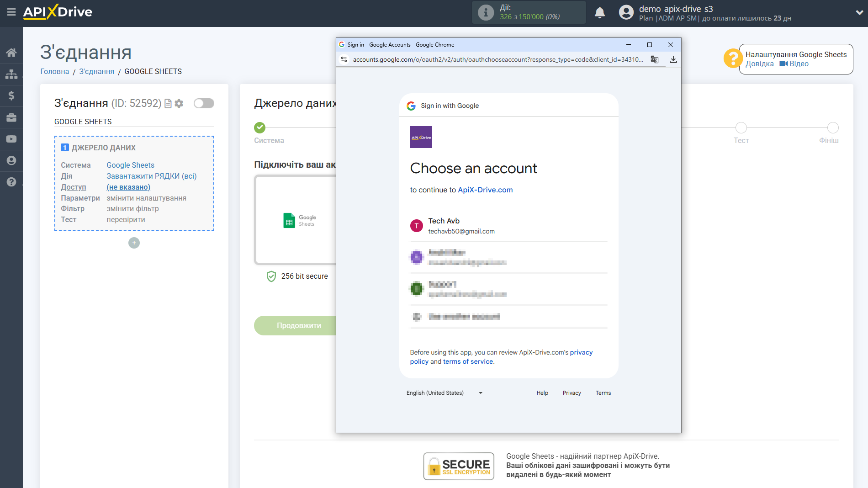This screenshot has width=868, height=488.
Task: Open the YouTube icon in the sidebar
Action: click(x=11, y=139)
